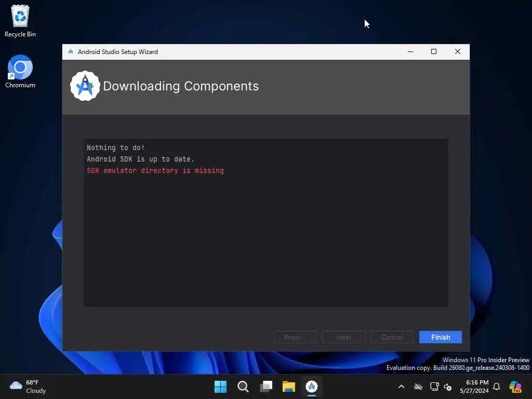
Task: Click the 'SDK emulator directory is missing' line
Action: pyautogui.click(x=155, y=170)
